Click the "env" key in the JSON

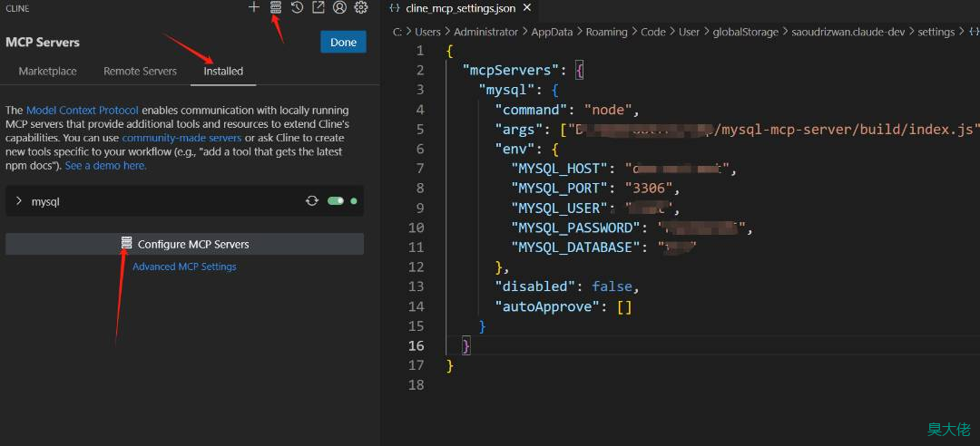[515, 150]
